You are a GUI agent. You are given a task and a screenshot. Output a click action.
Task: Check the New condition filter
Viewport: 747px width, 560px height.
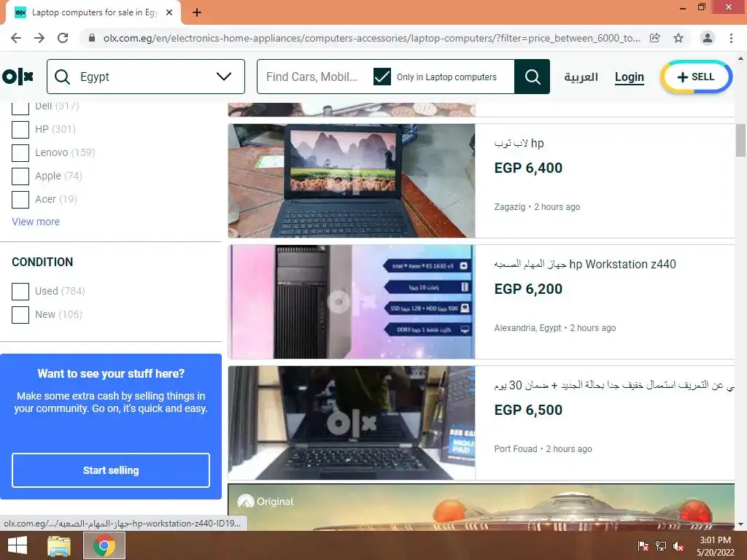click(20, 315)
